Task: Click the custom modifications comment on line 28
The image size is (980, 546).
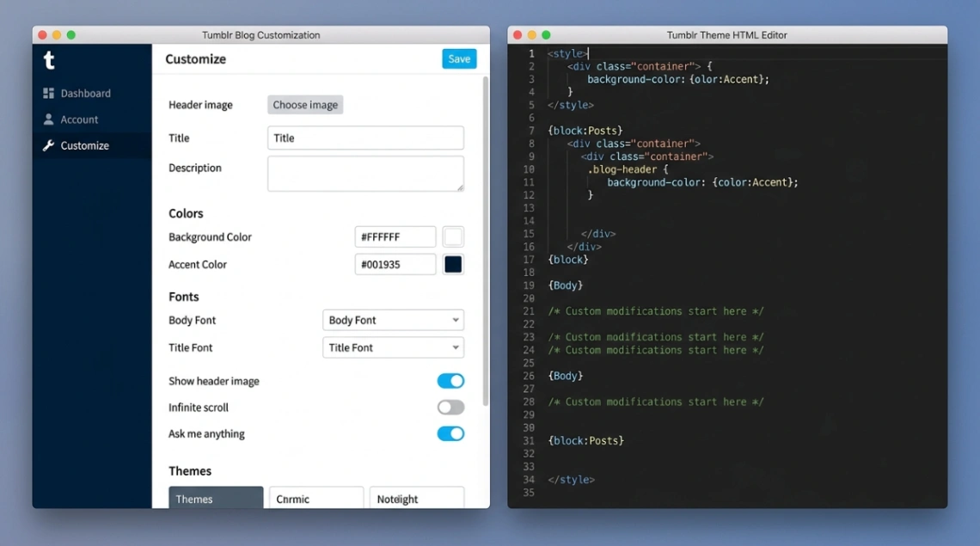Action: pyautogui.click(x=656, y=402)
